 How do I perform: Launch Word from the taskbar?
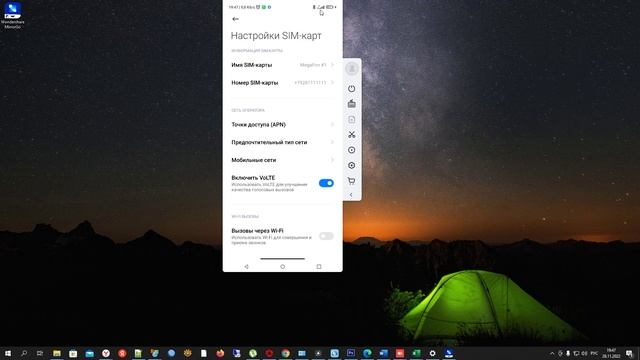(x=383, y=353)
